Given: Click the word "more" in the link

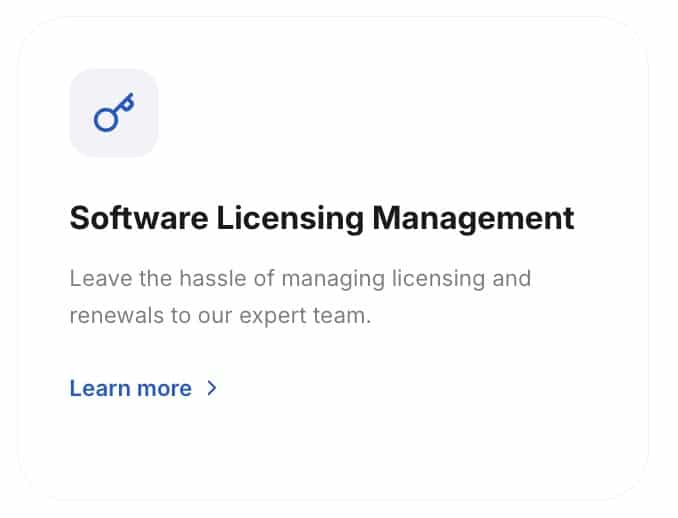Looking at the screenshot, I should (165, 388).
